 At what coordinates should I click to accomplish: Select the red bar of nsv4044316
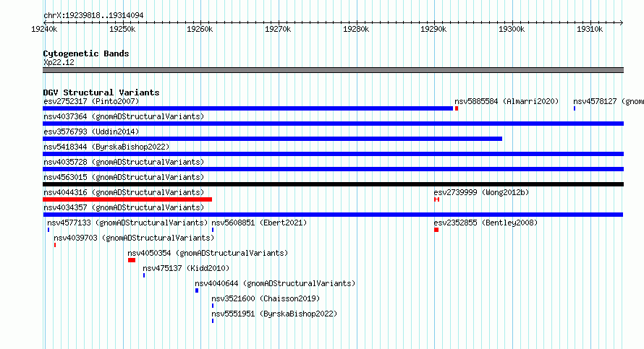point(127,199)
